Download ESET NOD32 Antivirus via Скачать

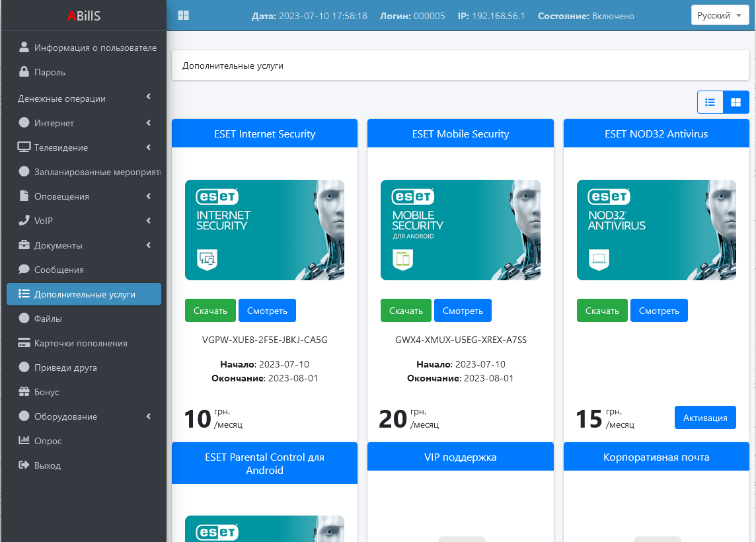coord(602,311)
